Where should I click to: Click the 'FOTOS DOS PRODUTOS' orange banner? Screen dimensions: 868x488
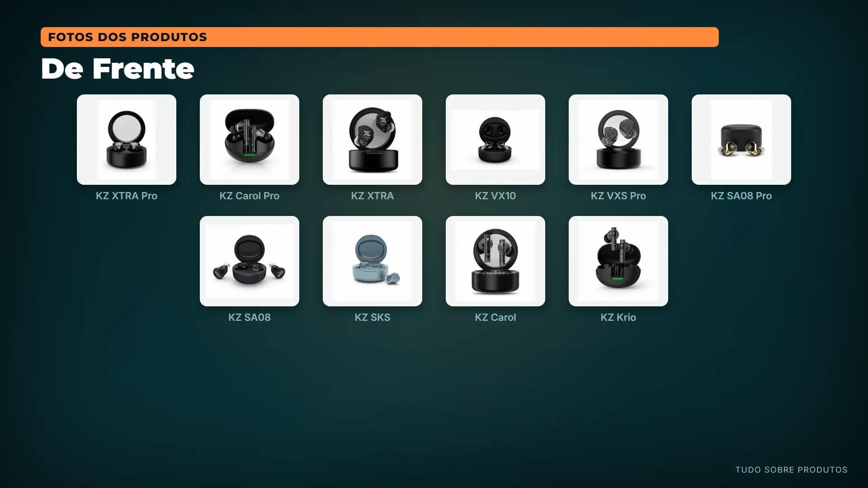tap(380, 37)
